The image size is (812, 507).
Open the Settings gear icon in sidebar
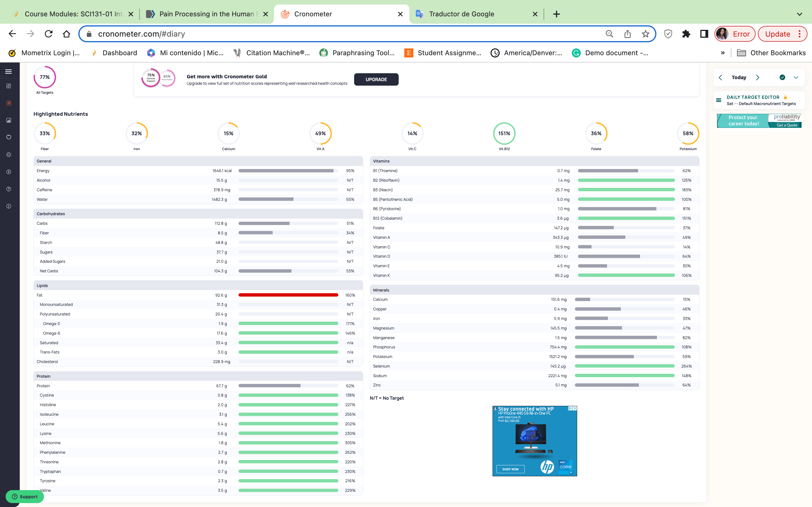[x=9, y=155]
